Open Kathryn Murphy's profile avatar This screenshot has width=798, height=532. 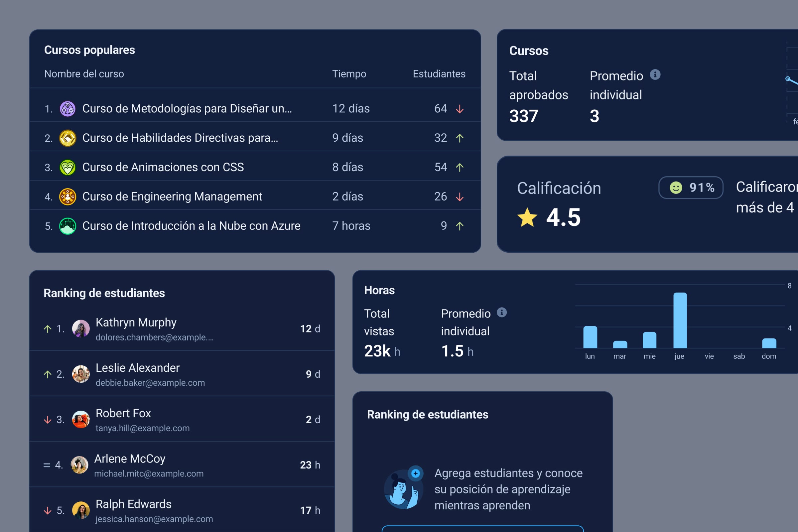[81, 328]
